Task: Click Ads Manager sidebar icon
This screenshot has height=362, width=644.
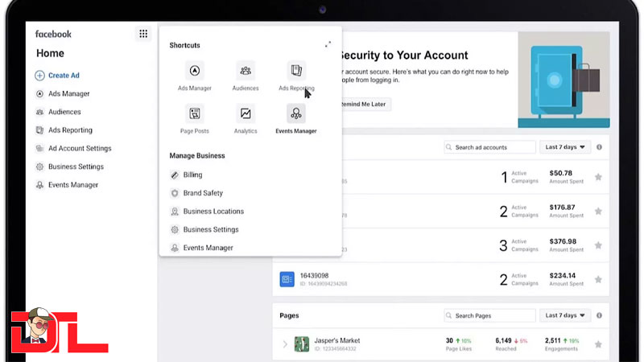Action: pos(39,94)
